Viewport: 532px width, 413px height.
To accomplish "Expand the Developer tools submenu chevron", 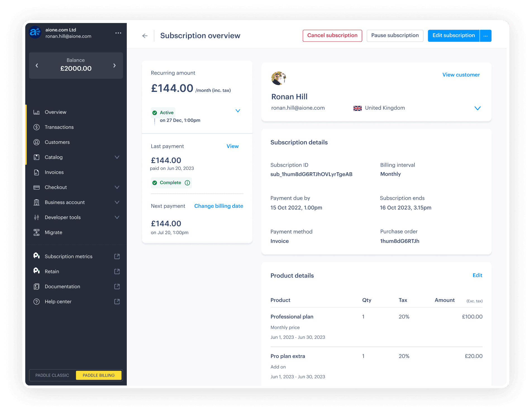I will tap(117, 217).
